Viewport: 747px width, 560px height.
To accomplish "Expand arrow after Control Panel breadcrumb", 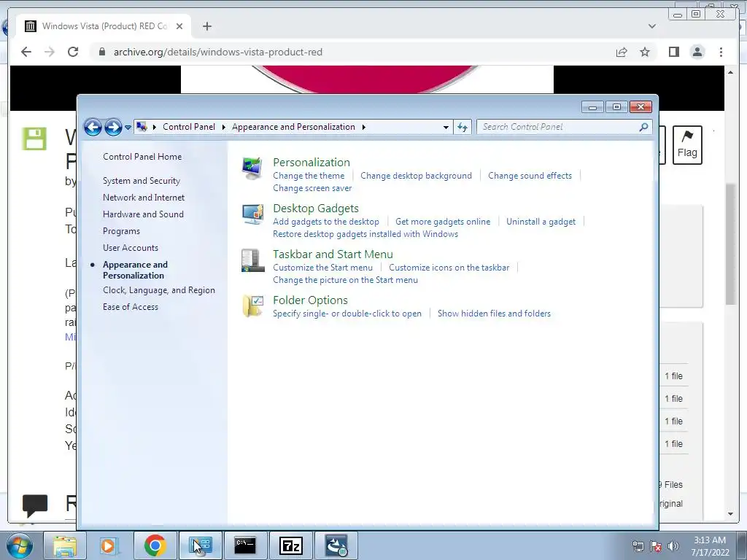I will 223,127.
